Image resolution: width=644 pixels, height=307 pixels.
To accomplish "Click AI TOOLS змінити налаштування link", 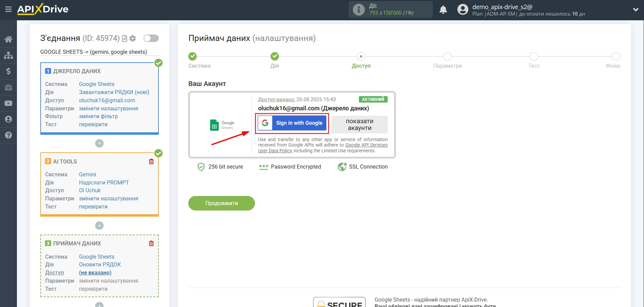I will [x=108, y=198].
